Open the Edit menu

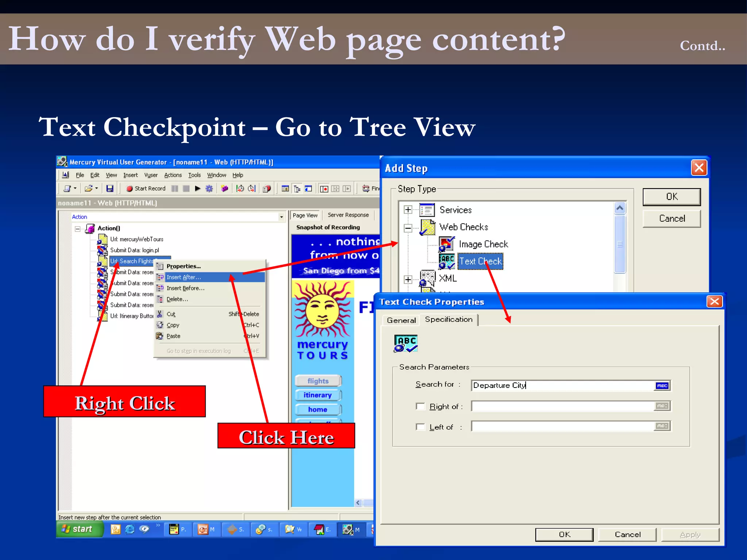pos(95,175)
